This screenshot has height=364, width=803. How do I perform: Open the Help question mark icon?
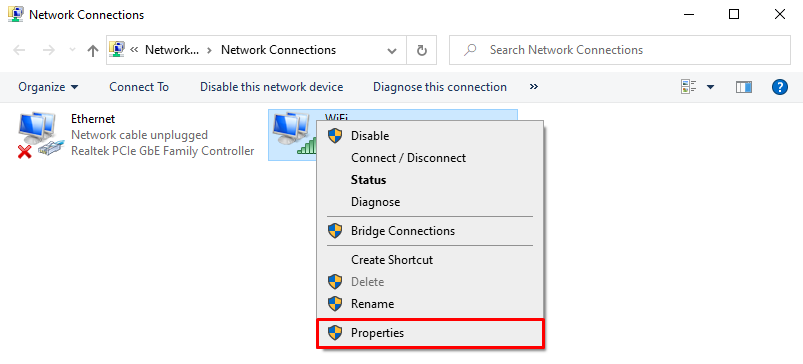[779, 87]
